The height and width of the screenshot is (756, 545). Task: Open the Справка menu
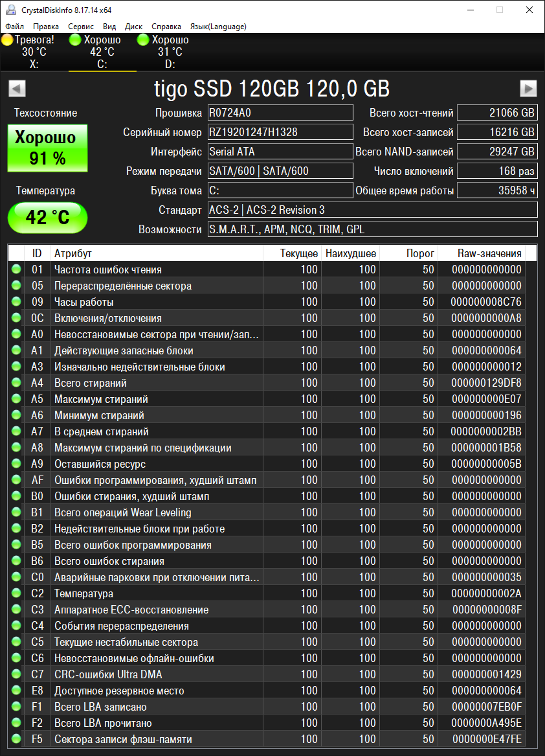tap(166, 27)
